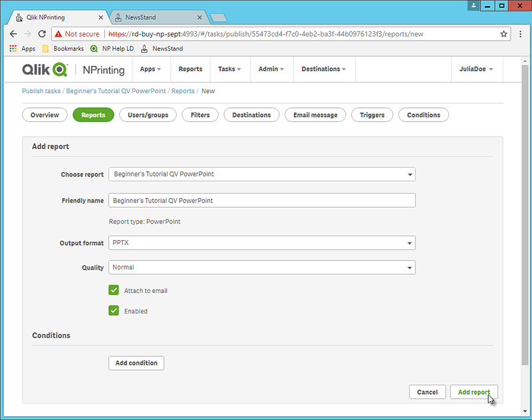Open the Output format dropdown
The width and height of the screenshot is (532, 420).
(x=262, y=243)
